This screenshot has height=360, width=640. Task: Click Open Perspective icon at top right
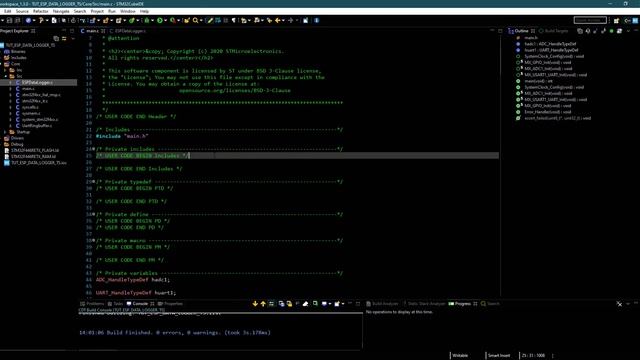click(616, 20)
